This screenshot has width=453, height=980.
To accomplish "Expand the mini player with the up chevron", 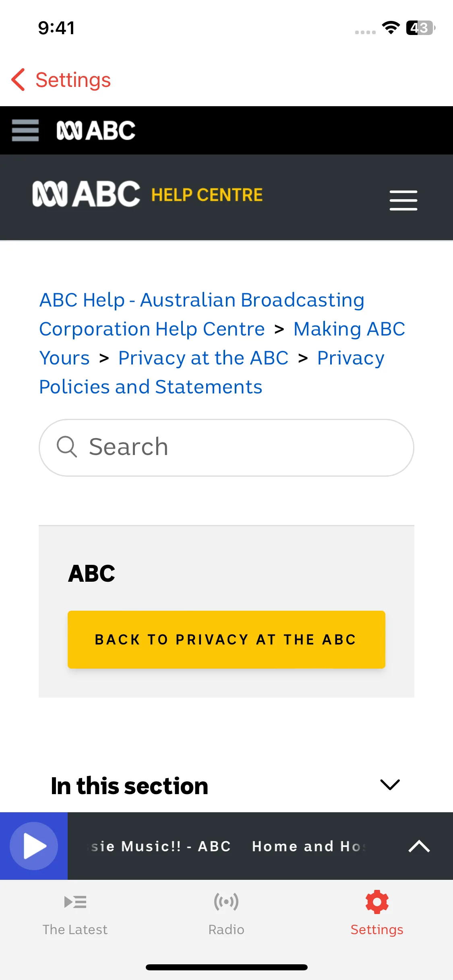I will 419,846.
